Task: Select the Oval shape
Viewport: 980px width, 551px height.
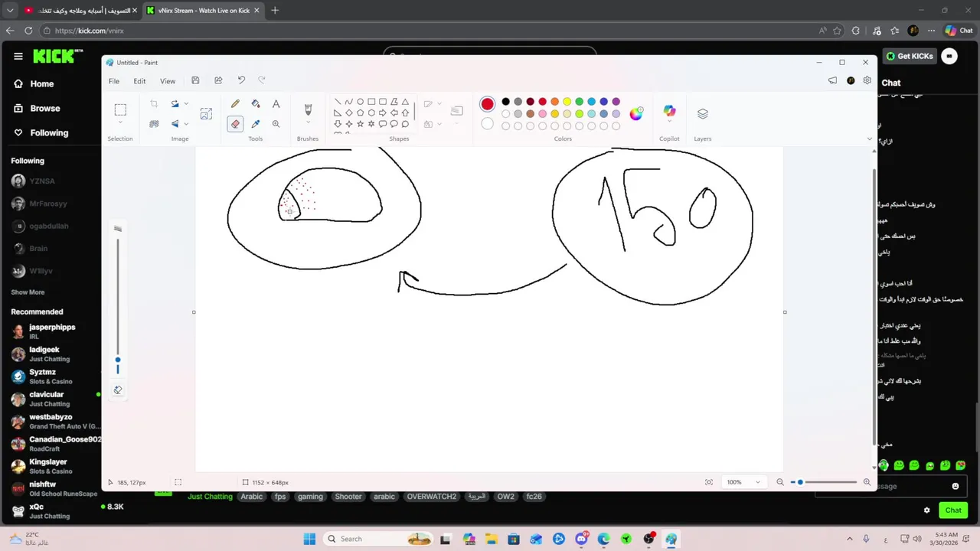Action: 360,102
